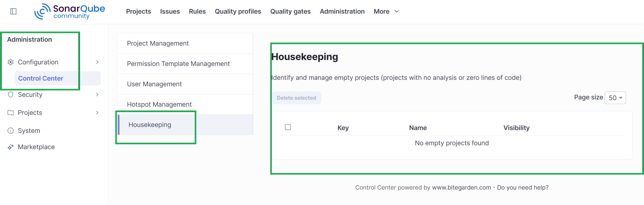The height and width of the screenshot is (205, 644).
Task: Expand the Security section chevron
Action: pos(97,95)
